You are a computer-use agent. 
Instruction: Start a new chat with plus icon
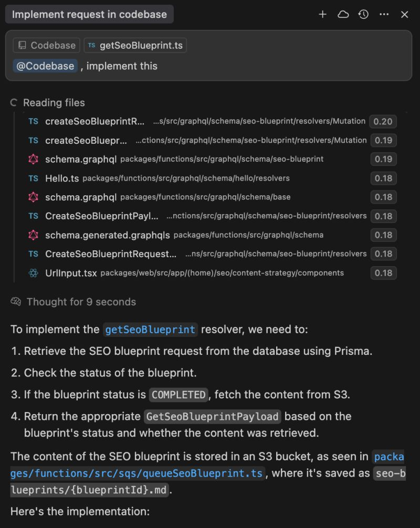[x=322, y=15]
